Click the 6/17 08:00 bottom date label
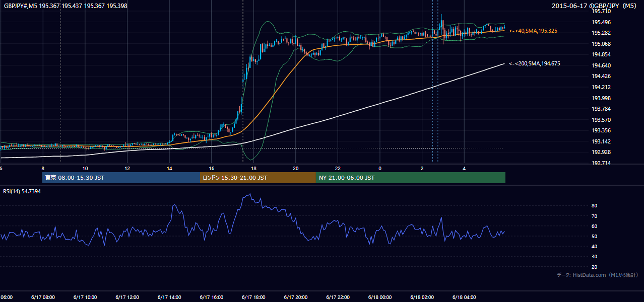This screenshot has height=302, width=644. tap(43, 297)
